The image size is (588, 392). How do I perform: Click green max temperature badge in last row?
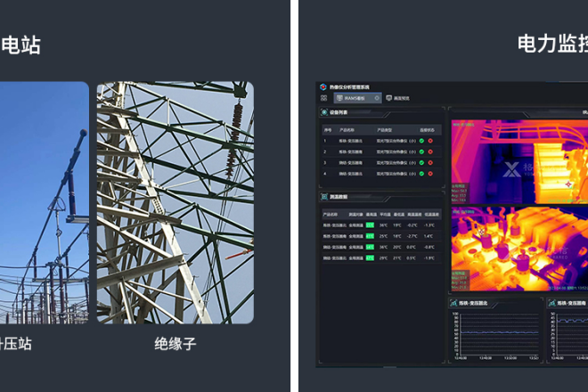pyautogui.click(x=369, y=257)
